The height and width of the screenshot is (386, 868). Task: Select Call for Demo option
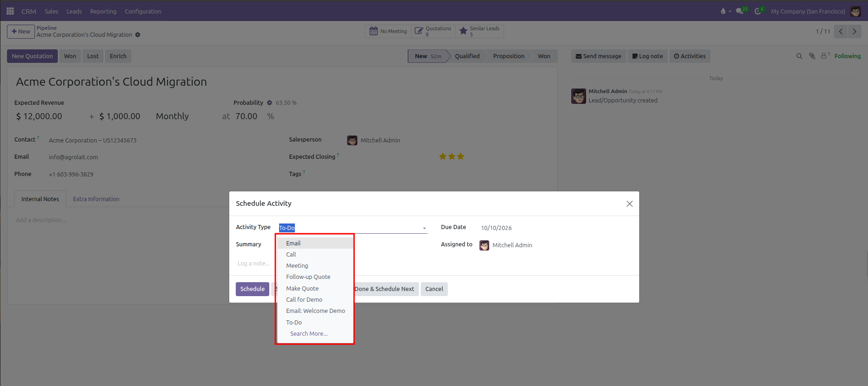coord(315,300)
